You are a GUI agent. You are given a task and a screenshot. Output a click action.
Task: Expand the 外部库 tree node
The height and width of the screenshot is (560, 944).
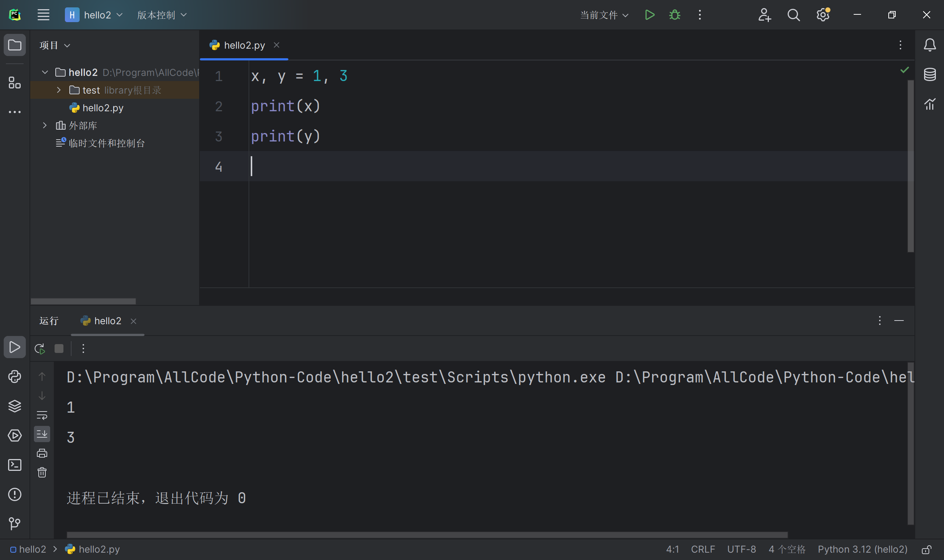click(45, 125)
